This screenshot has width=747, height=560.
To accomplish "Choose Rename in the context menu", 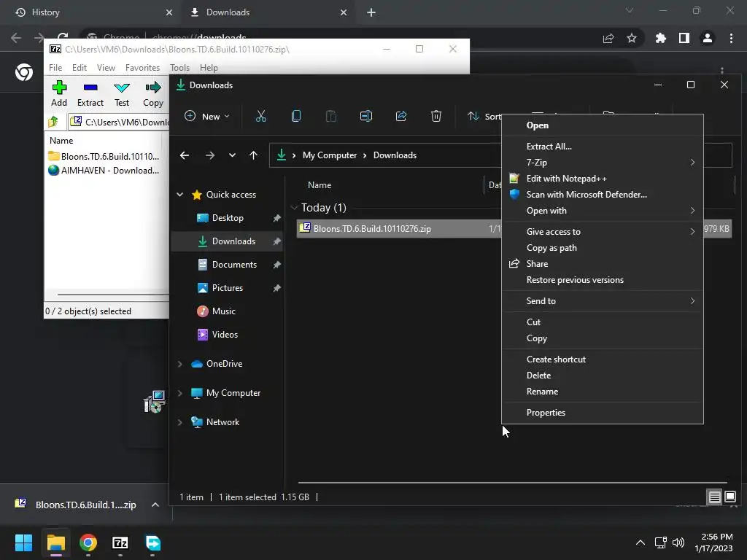I will coord(602,392).
